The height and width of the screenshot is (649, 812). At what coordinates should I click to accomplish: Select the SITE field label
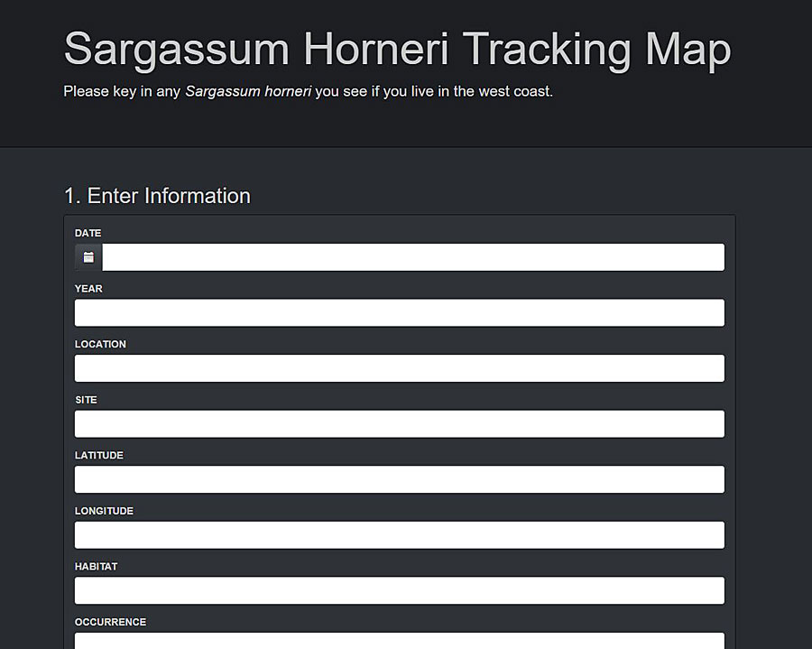(86, 400)
